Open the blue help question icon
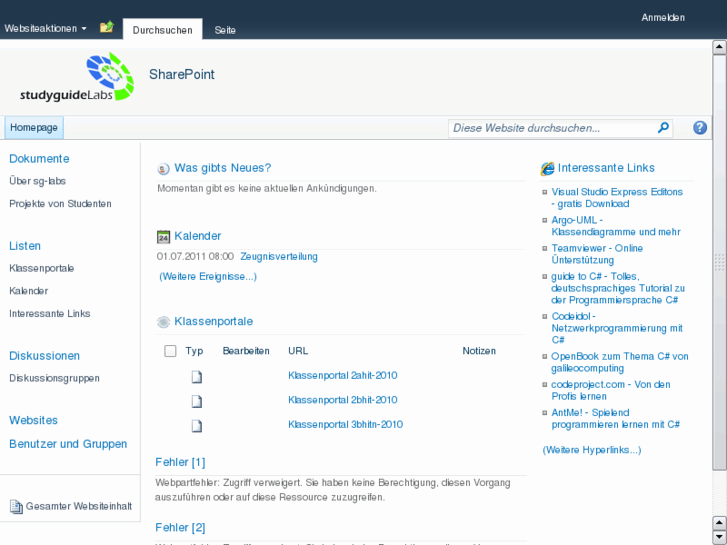Viewport: 727px width, 545px height. [700, 128]
